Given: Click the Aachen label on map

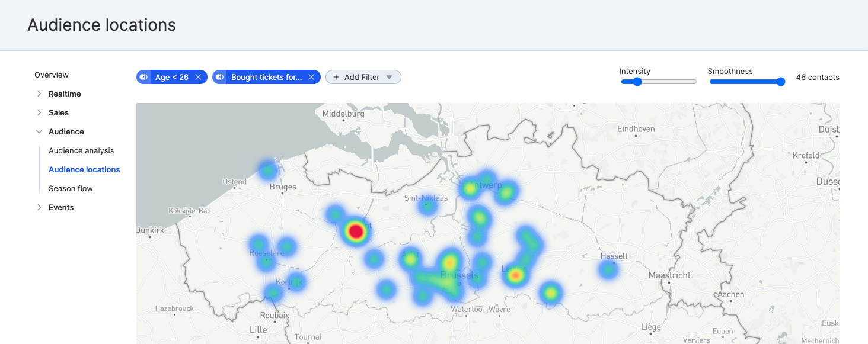Looking at the screenshot, I should pyautogui.click(x=730, y=294).
